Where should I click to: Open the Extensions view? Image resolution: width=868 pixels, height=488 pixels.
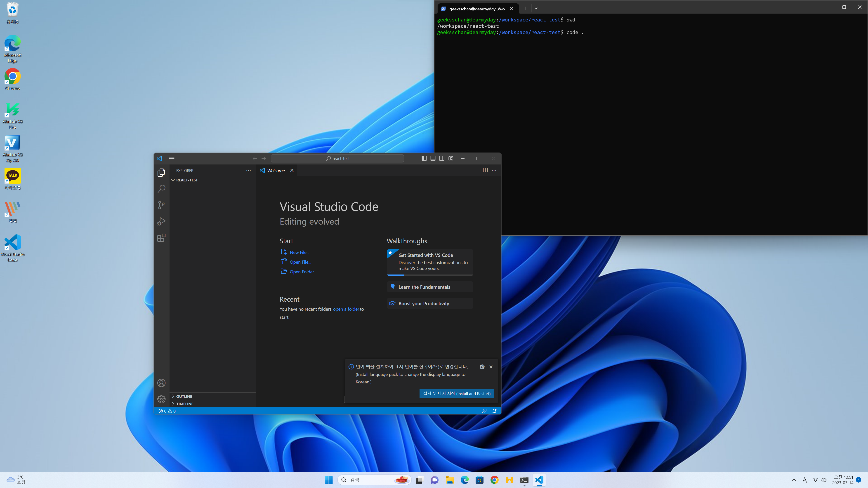(161, 238)
